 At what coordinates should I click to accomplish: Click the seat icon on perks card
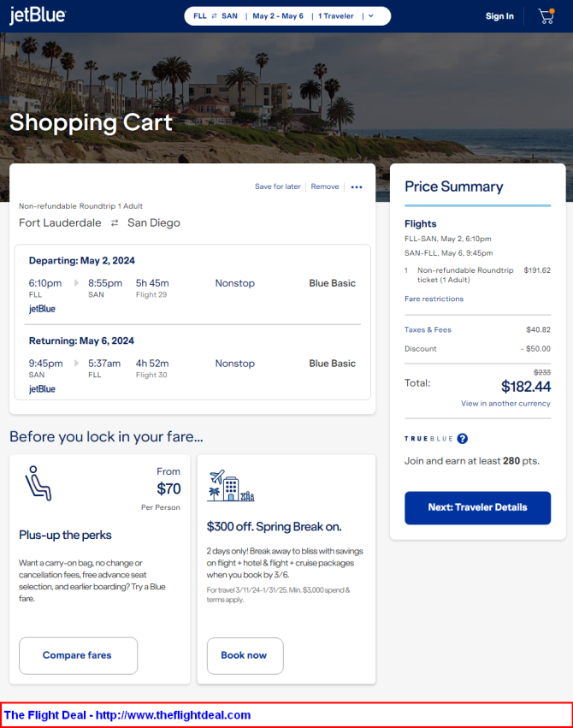pos(38,483)
